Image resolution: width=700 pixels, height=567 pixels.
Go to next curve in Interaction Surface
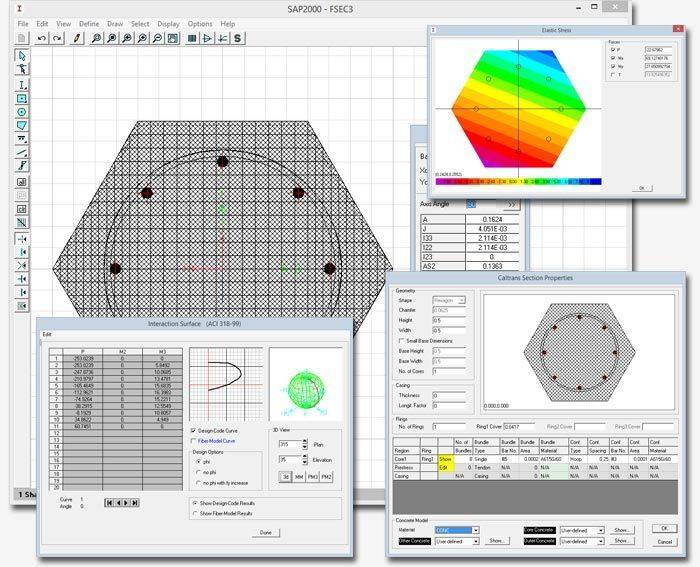(126, 503)
